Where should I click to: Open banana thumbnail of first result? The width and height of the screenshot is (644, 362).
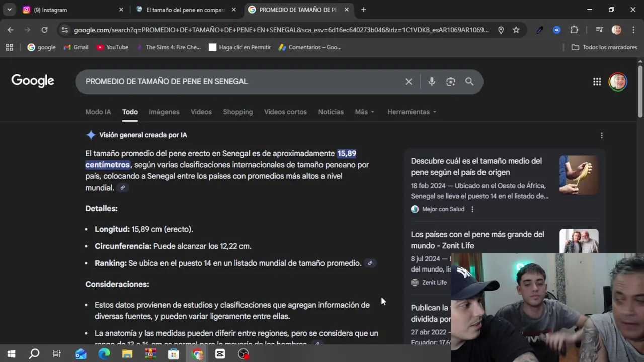579,175
